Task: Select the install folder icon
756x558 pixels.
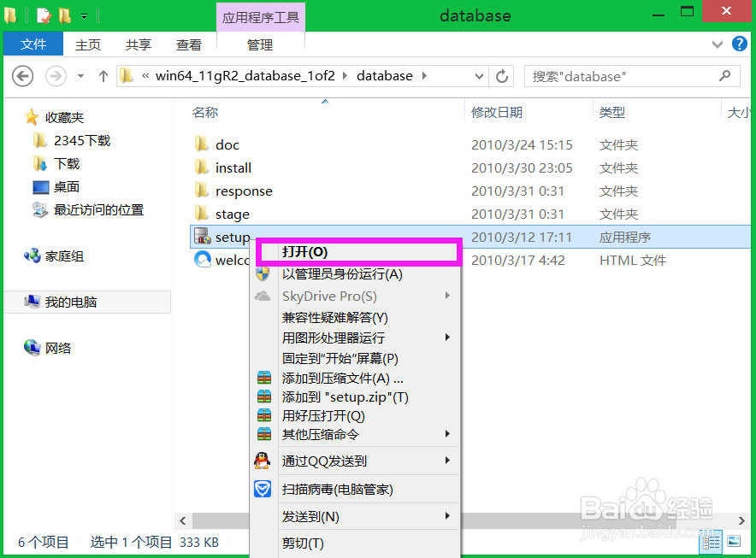Action: tap(202, 167)
